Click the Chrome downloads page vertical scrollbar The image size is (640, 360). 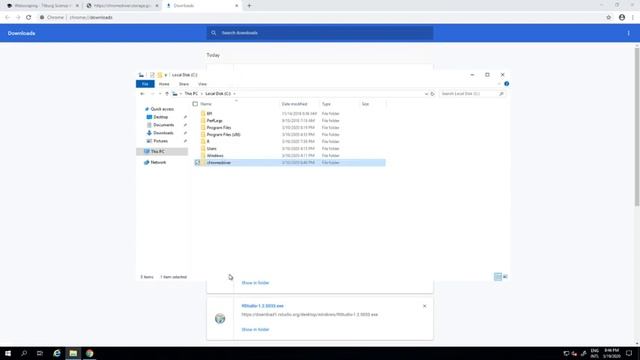(637, 127)
